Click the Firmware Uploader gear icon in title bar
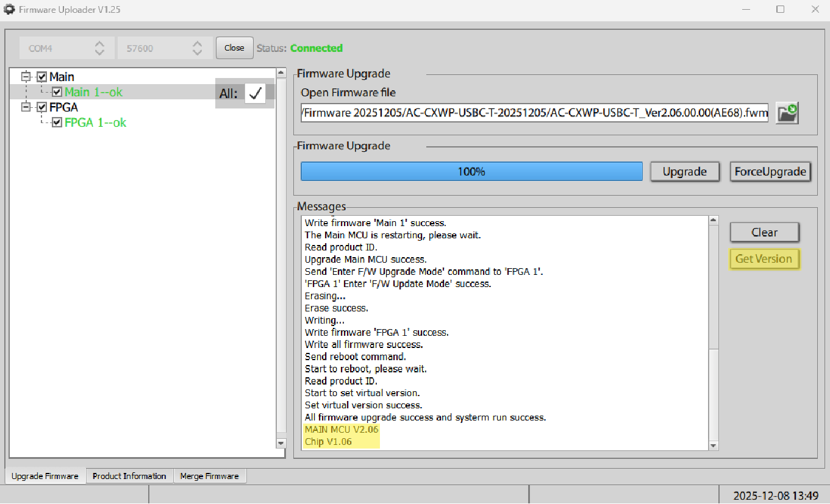Image resolution: width=830 pixels, height=504 pixels. (x=9, y=10)
